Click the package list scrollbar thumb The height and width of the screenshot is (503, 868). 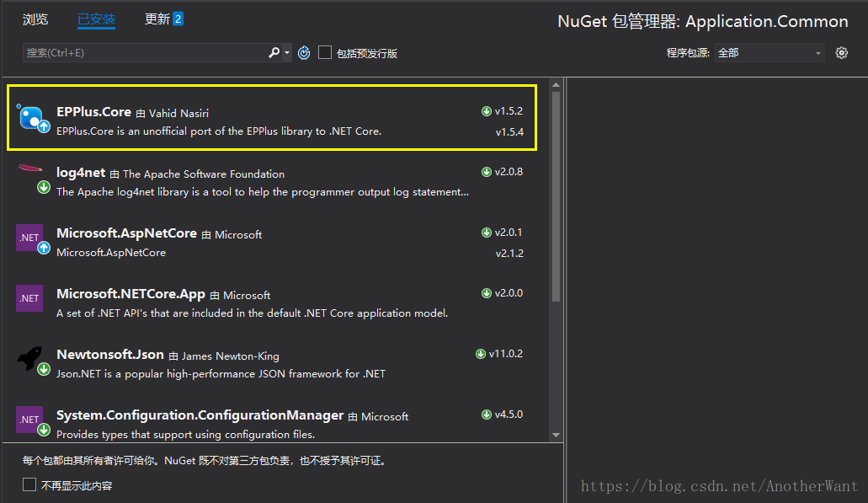pyautogui.click(x=556, y=196)
